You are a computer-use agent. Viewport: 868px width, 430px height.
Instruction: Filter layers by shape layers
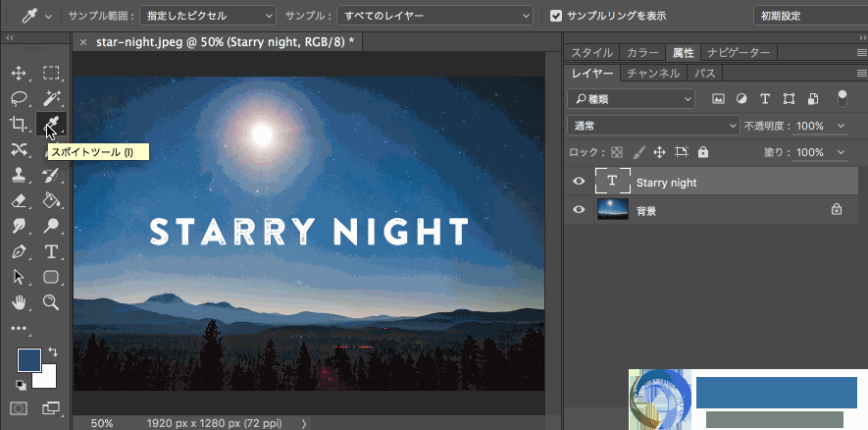point(789,99)
